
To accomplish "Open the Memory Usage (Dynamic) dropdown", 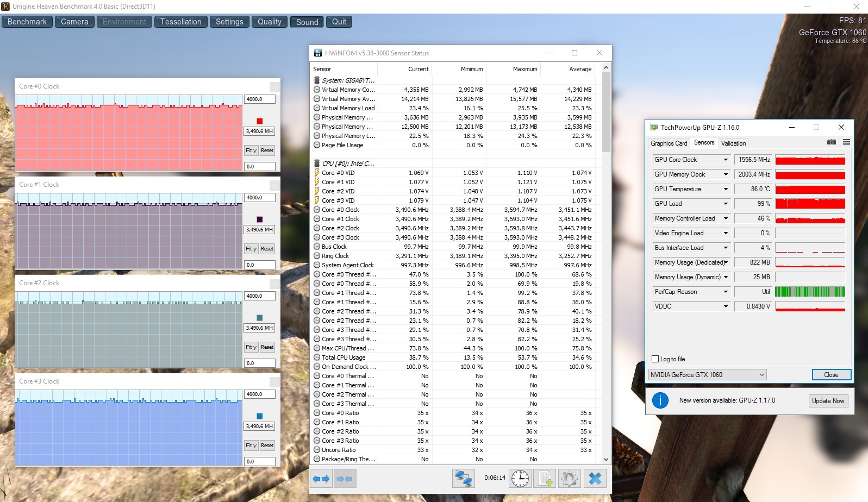I will pyautogui.click(x=726, y=277).
